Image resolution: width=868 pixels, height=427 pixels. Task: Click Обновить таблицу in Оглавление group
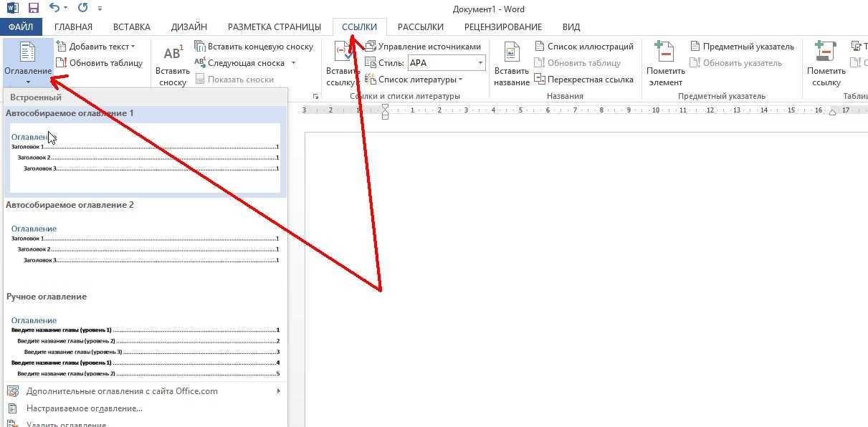[99, 62]
